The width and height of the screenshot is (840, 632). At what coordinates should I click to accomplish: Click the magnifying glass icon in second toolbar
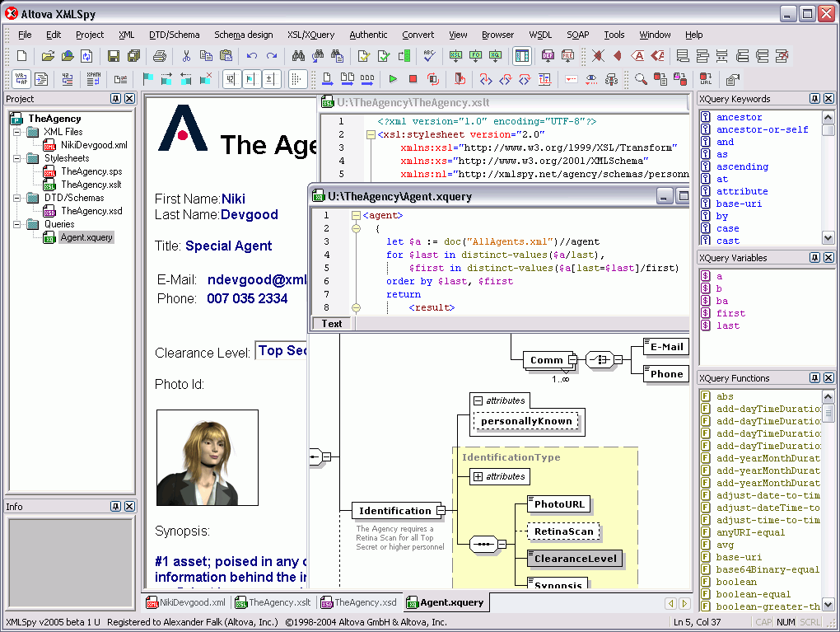tap(641, 79)
